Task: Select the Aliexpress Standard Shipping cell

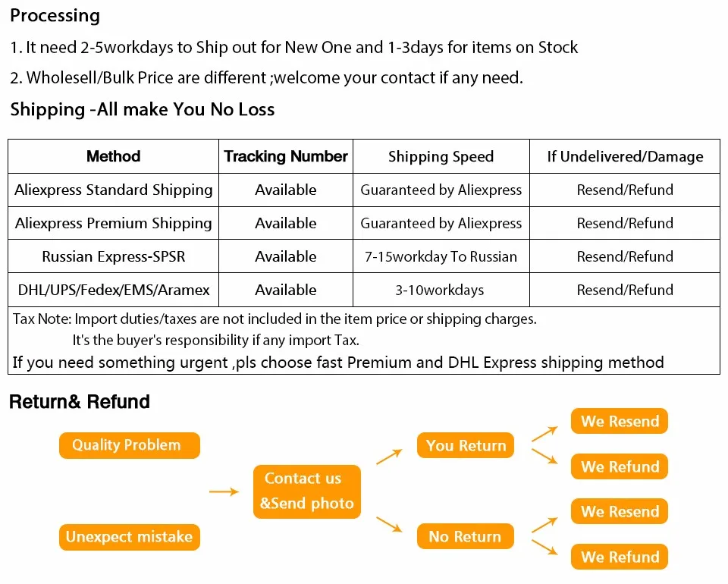Action: click(113, 190)
